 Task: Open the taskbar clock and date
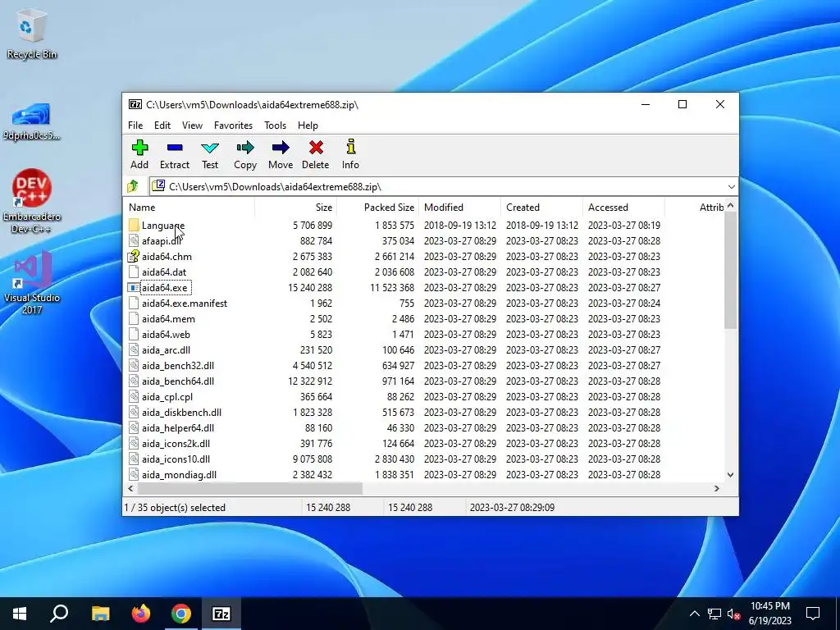(x=769, y=614)
